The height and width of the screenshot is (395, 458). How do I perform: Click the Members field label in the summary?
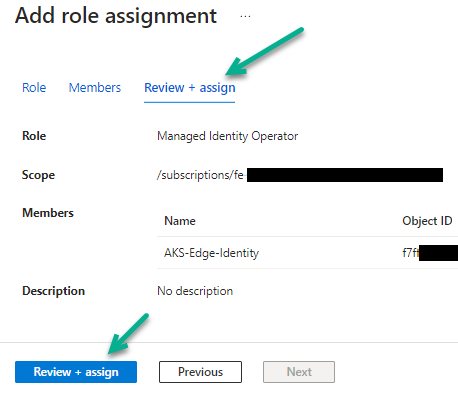point(48,213)
